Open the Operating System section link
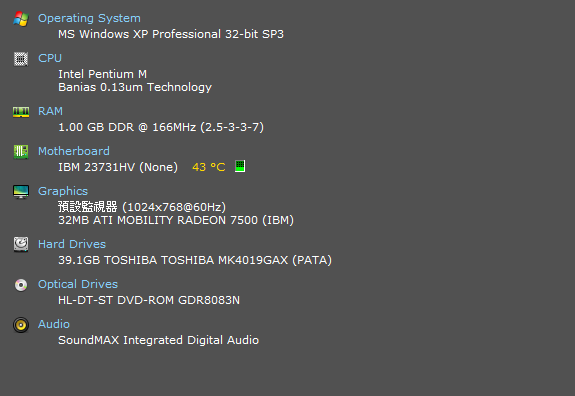Viewport: 575px width, 396px height. tap(89, 18)
